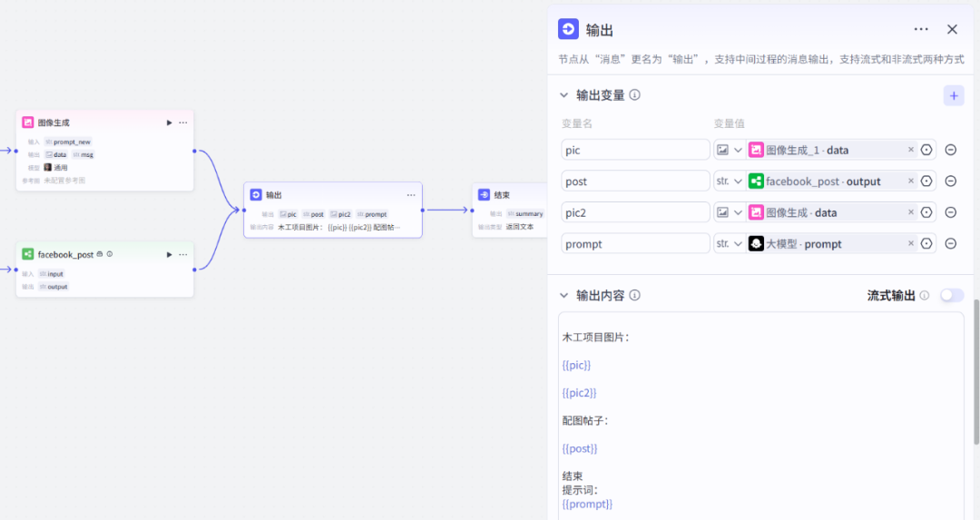Image resolution: width=980 pixels, height=520 pixels.
Task: Open type dropdown for post variable
Action: pyautogui.click(x=730, y=182)
